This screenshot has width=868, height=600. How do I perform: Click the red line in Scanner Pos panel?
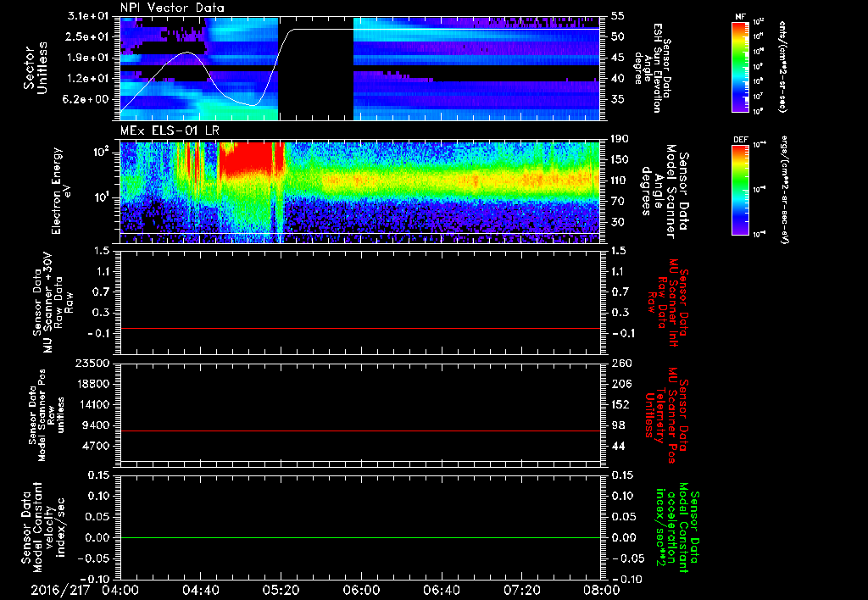[x=360, y=431]
